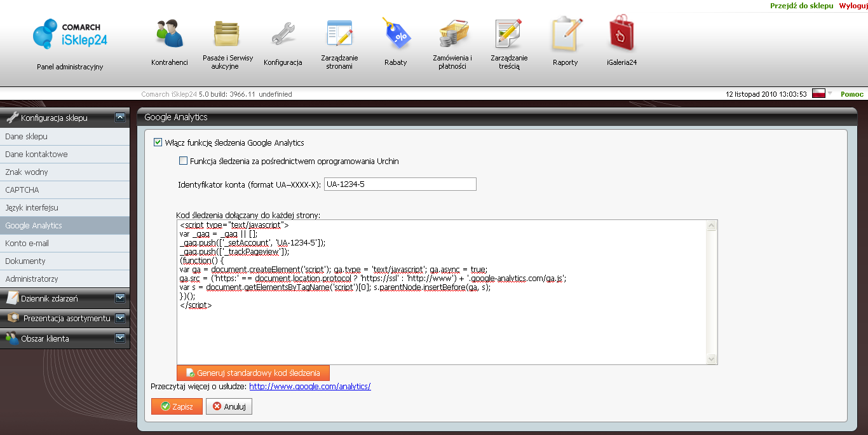This screenshot has width=868, height=435.
Task: Select Konto e-mail menu item
Action: (65, 243)
